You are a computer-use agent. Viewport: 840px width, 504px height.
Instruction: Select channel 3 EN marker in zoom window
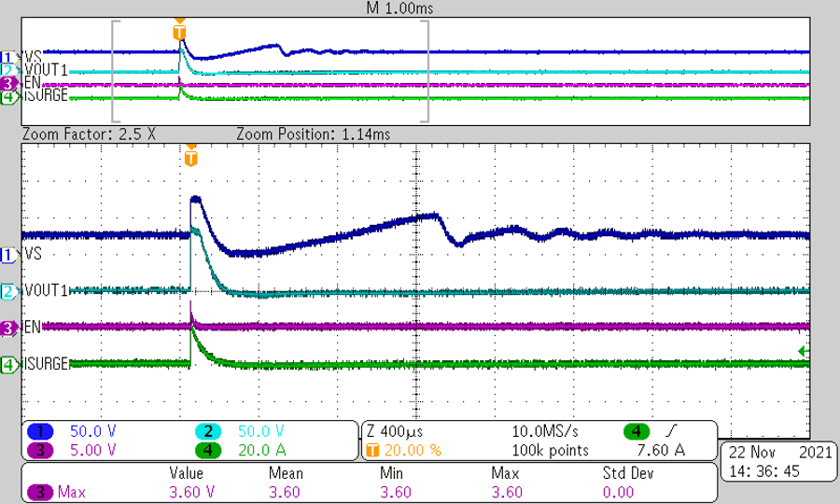(x=9, y=328)
